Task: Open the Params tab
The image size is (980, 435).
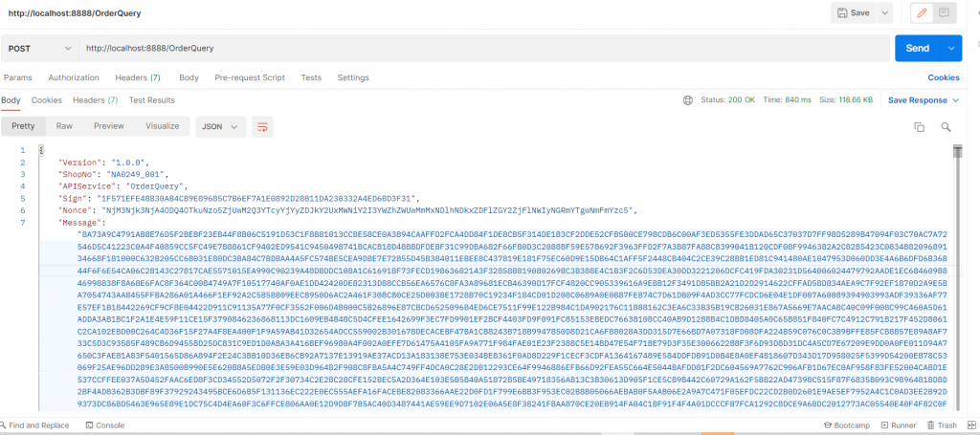Action: tap(17, 78)
